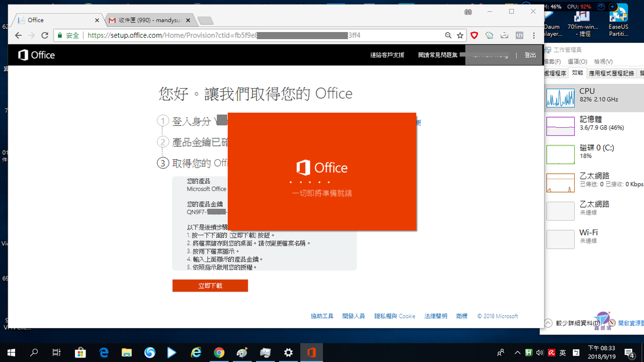Click the orange 立即下載 button

pyautogui.click(x=210, y=285)
